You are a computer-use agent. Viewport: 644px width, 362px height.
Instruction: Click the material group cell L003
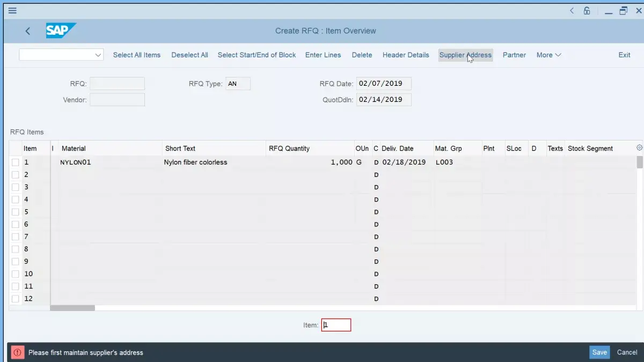pos(457,162)
